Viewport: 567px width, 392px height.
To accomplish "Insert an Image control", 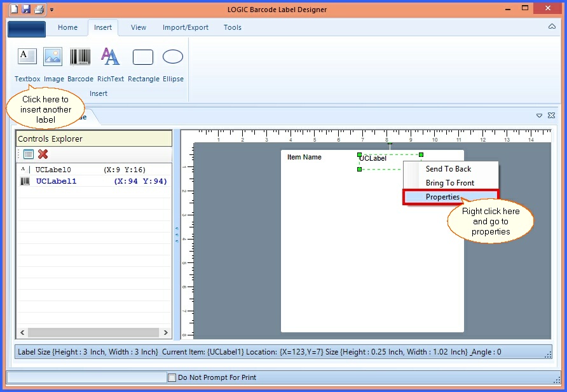I will (53, 65).
